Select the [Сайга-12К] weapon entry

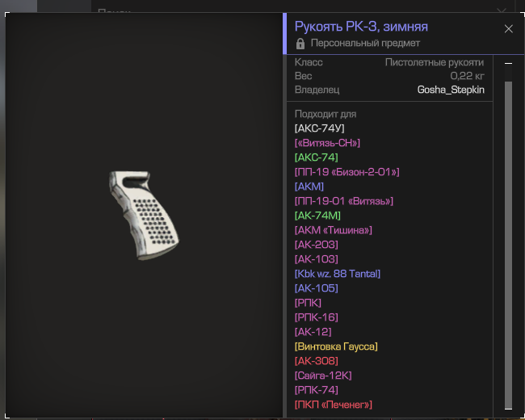(323, 376)
